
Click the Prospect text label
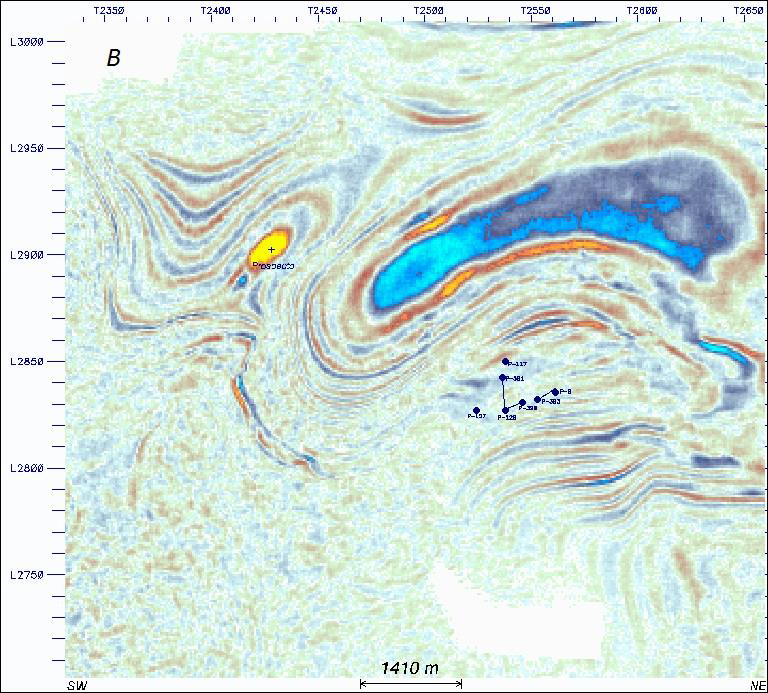coord(273,266)
